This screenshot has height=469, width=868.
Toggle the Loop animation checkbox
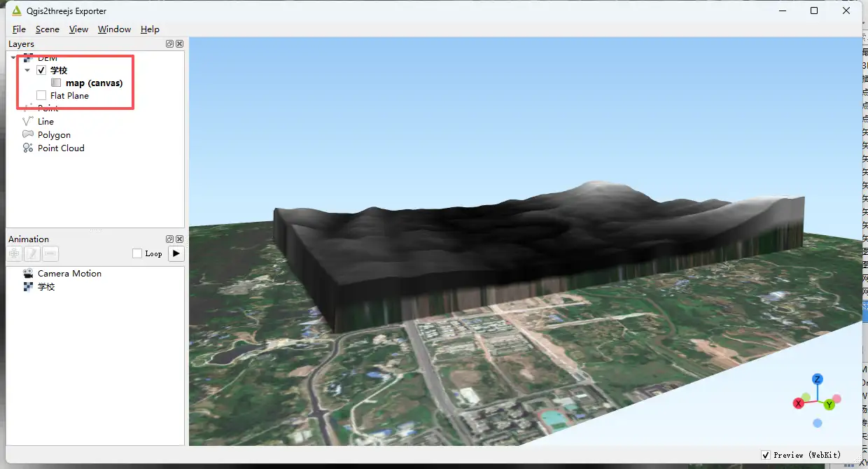click(x=137, y=253)
